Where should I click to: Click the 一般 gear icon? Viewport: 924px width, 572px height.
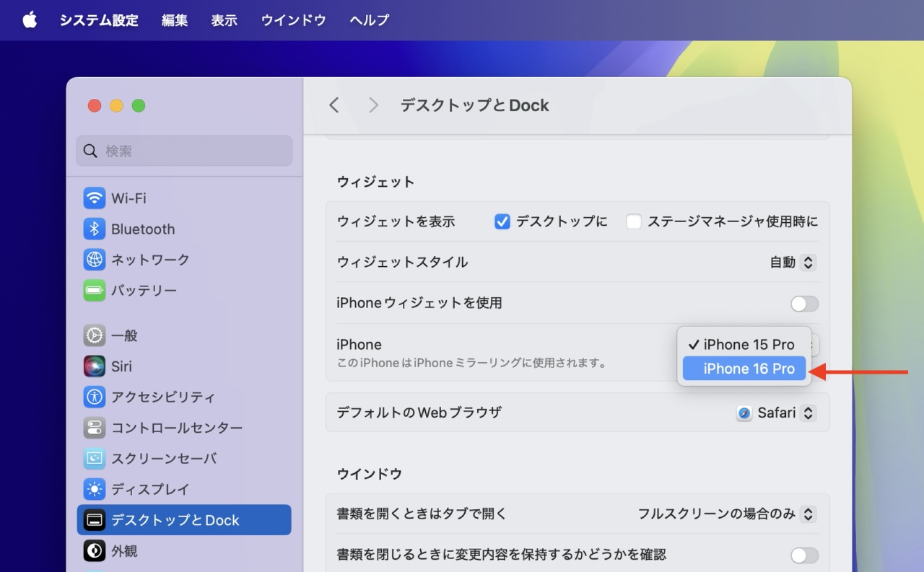94,335
